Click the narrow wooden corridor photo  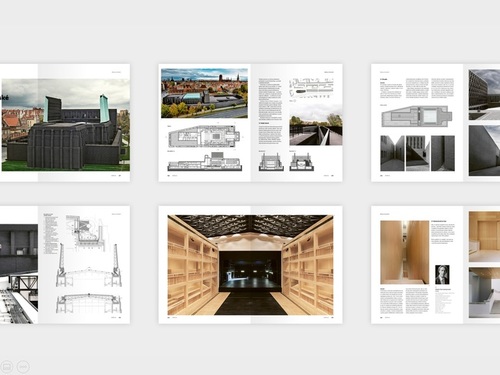point(405,252)
